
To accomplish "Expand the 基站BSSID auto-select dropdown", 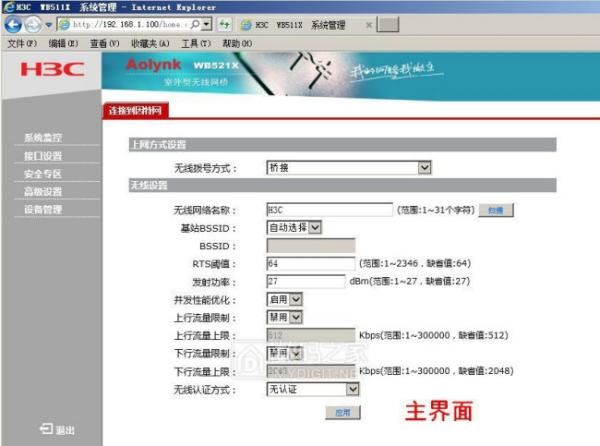I will (x=295, y=227).
